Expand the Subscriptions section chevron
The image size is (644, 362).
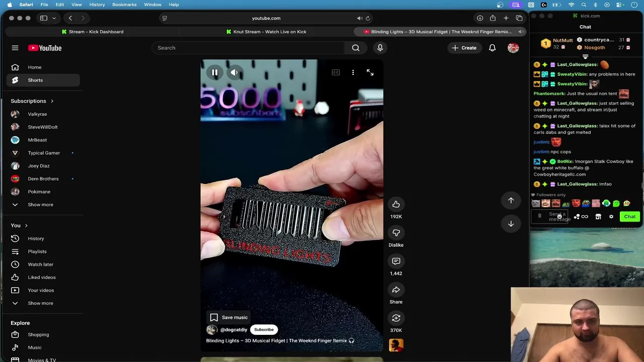click(x=52, y=101)
